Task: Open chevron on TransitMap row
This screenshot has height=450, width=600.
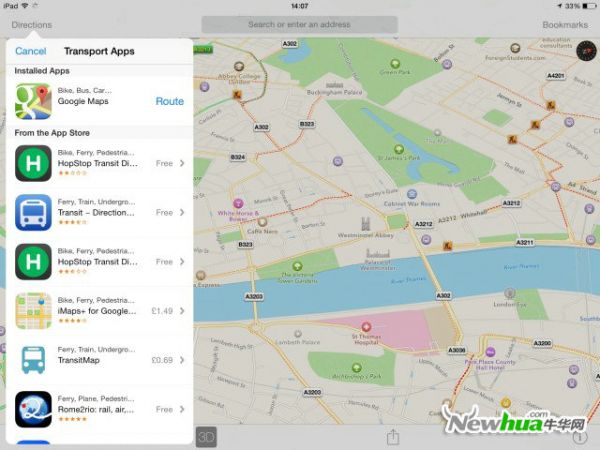Action: pos(182,360)
